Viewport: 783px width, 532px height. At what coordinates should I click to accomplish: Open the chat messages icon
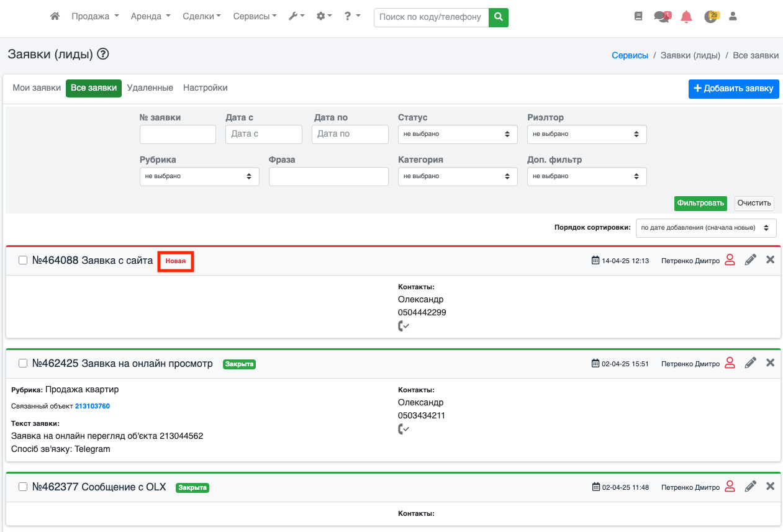click(662, 17)
